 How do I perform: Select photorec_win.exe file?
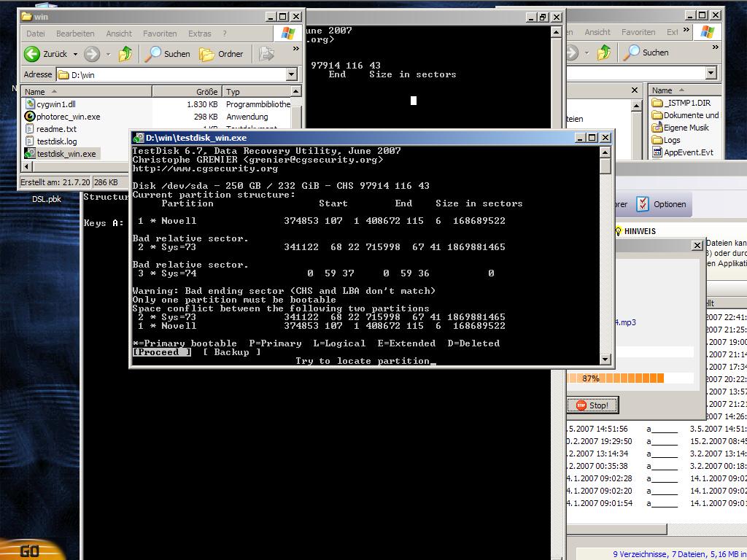[63, 117]
